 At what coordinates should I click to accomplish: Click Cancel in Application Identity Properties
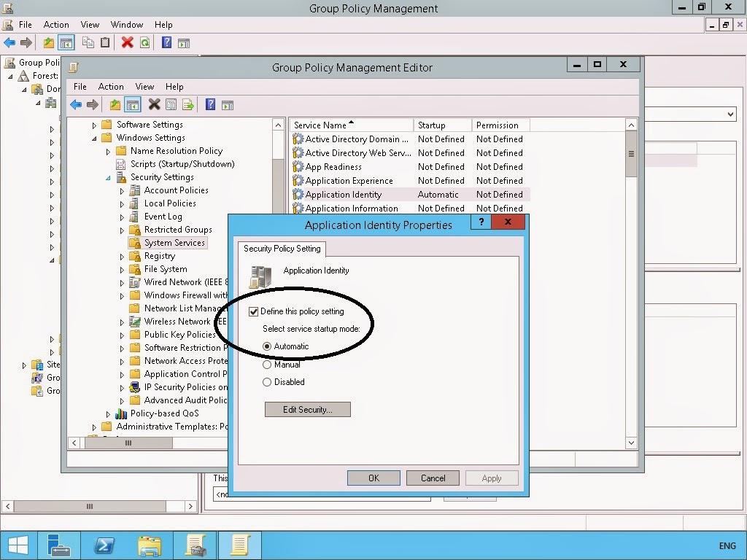point(433,478)
